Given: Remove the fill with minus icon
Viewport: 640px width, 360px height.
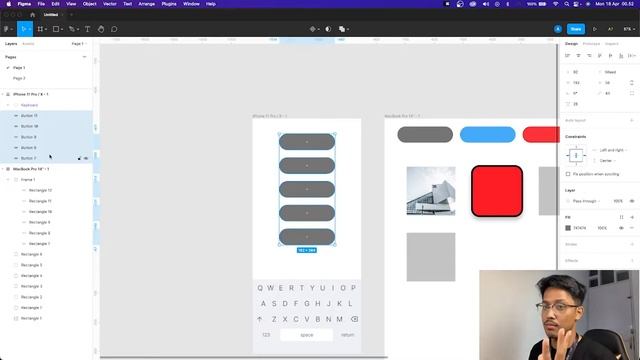Looking at the screenshot, I should click(632, 228).
